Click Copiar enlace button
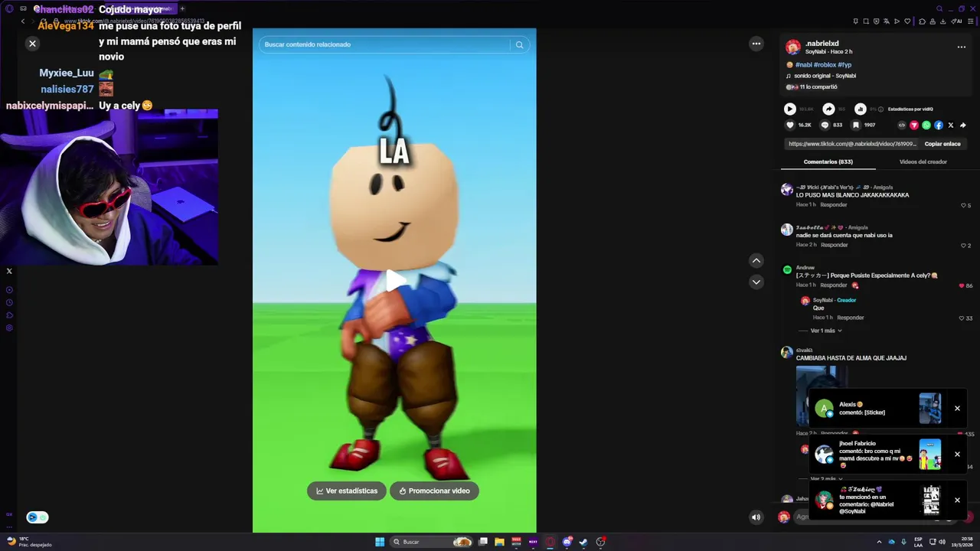This screenshot has width=980, height=551. 942,144
